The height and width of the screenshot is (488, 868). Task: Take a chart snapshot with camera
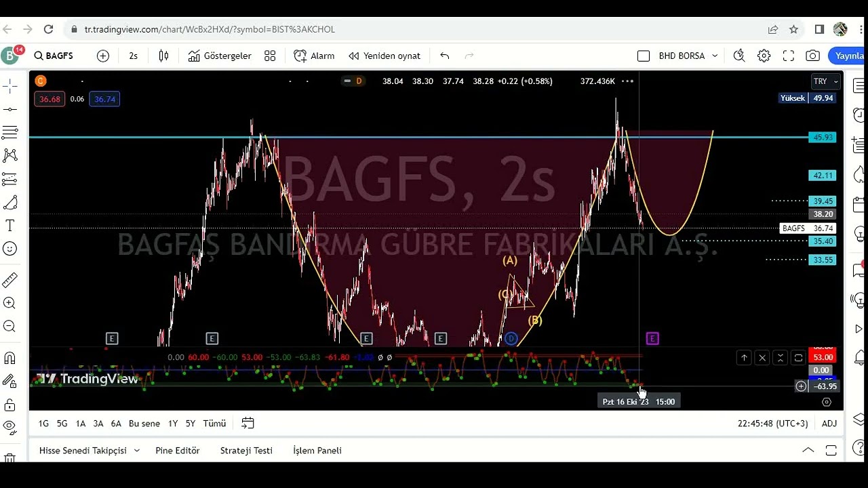pyautogui.click(x=812, y=56)
